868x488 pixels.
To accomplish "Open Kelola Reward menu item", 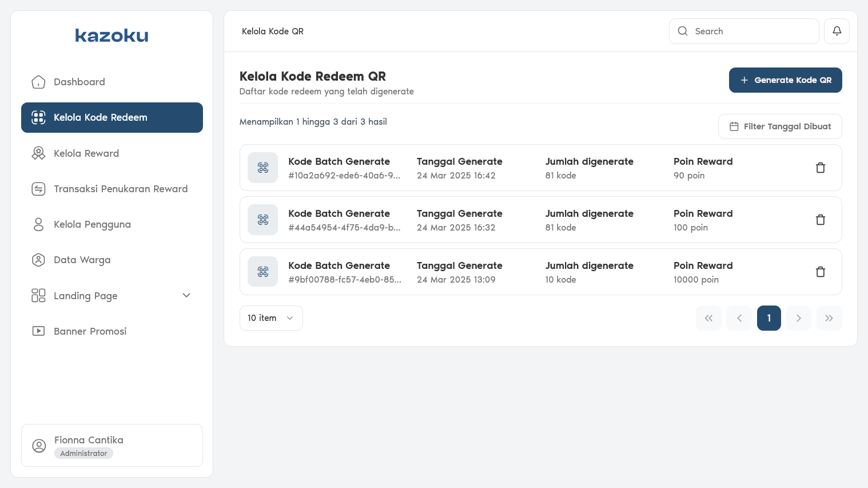I will pos(86,153).
